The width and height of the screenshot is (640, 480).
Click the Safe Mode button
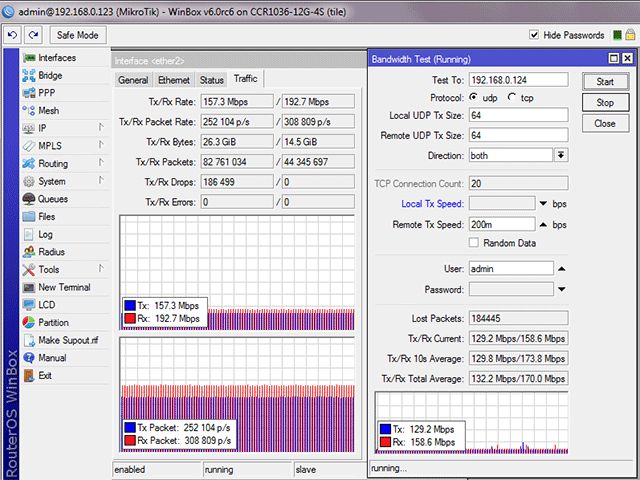point(76,35)
